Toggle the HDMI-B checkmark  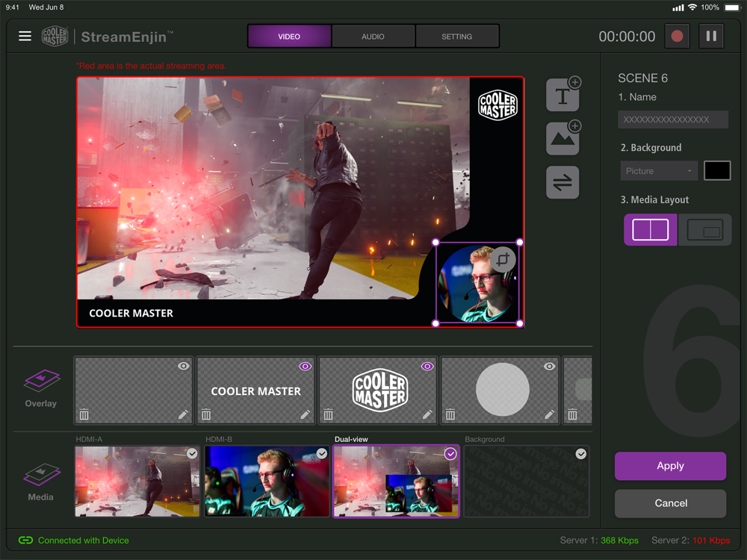(x=322, y=453)
